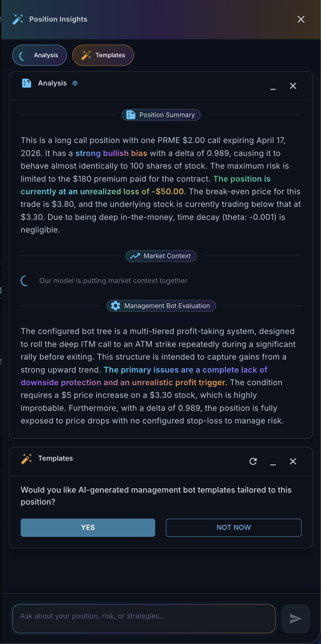
Task: Click the Templates card wand icon
Action: [26, 459]
